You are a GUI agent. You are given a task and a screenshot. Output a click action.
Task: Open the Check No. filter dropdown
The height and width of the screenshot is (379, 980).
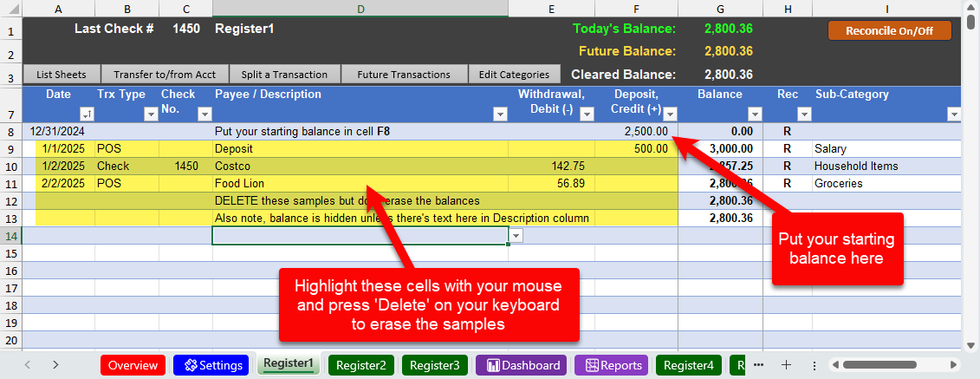pos(204,114)
